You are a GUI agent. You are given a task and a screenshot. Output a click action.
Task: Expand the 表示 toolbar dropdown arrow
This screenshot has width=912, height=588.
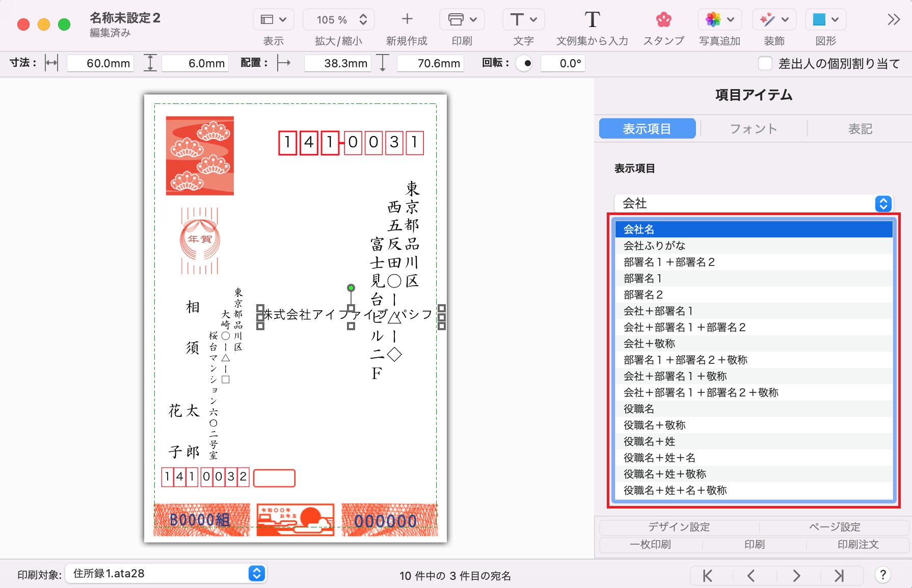coord(283,20)
